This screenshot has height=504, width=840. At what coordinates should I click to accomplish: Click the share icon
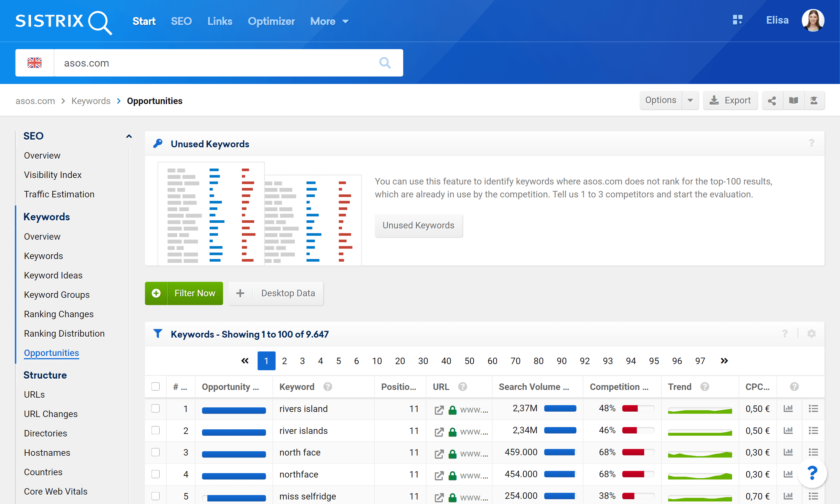click(x=772, y=100)
